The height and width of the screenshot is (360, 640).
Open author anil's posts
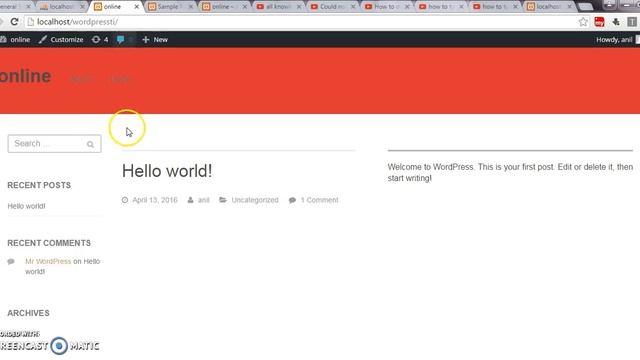(204, 200)
